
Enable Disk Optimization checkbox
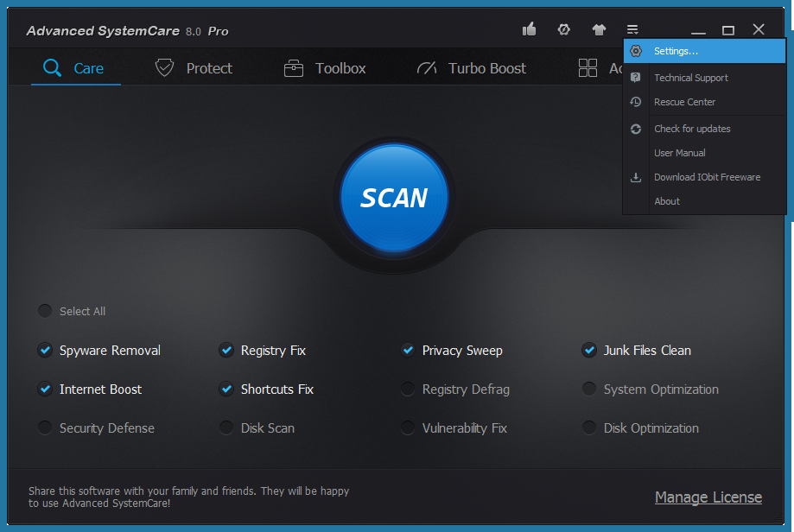(589, 427)
